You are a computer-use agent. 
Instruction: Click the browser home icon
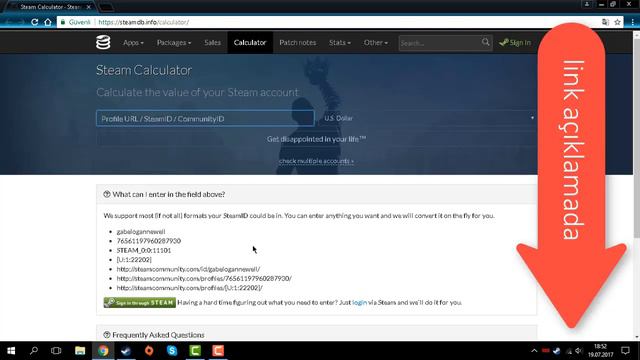coord(48,22)
